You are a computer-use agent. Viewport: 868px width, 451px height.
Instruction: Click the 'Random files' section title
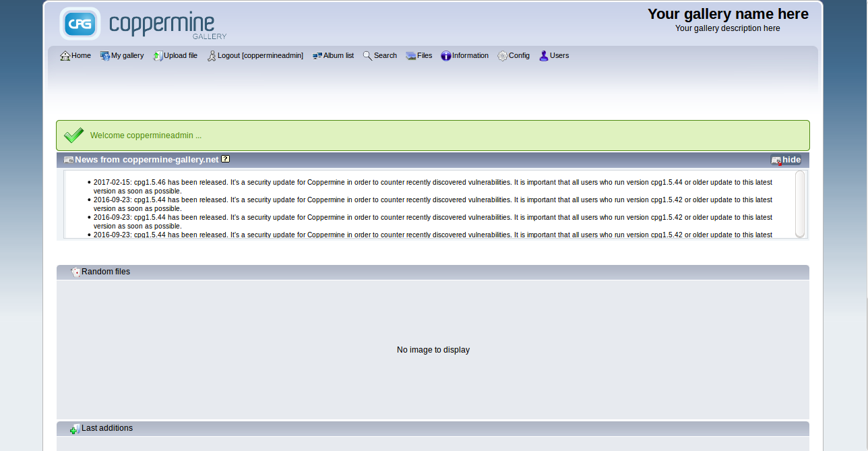(x=106, y=272)
